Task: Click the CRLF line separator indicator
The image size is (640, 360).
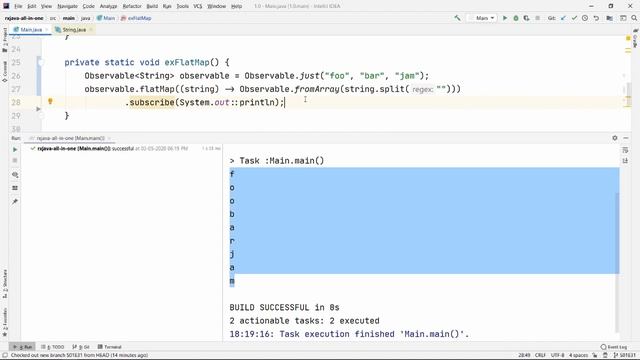Action: [x=540, y=355]
